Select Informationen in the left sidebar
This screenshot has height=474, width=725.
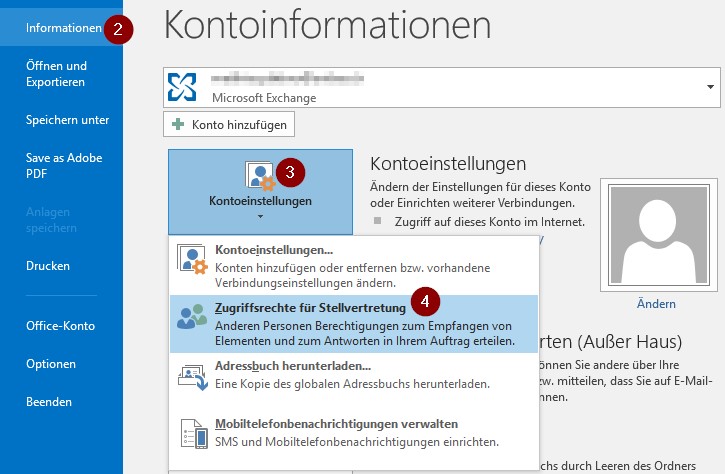point(63,28)
